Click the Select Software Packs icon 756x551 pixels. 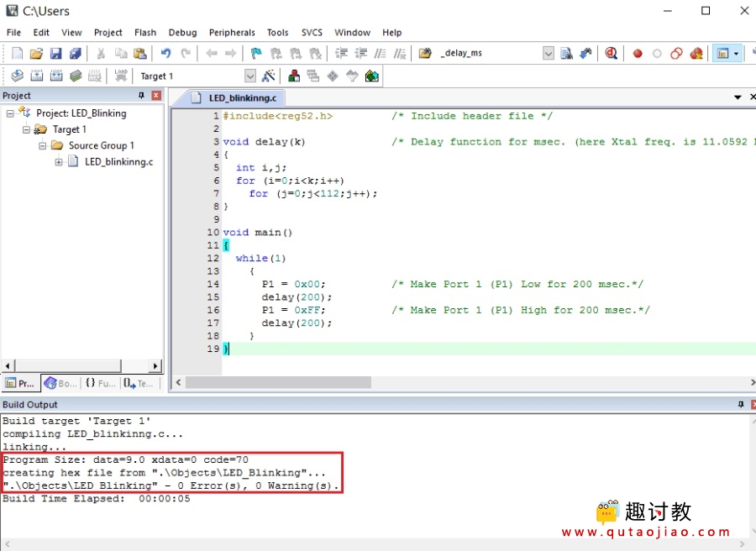tap(353, 76)
